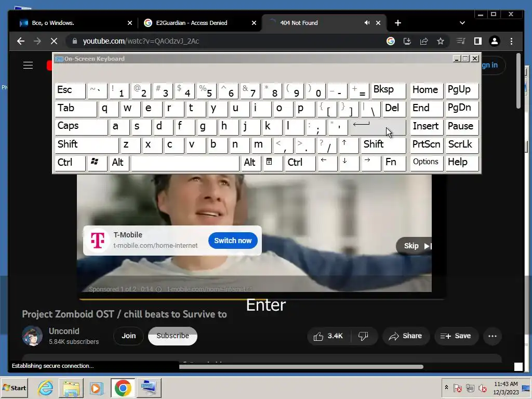The height and width of the screenshot is (399, 532).
Task: Join the Unconid channel
Action: click(129, 336)
